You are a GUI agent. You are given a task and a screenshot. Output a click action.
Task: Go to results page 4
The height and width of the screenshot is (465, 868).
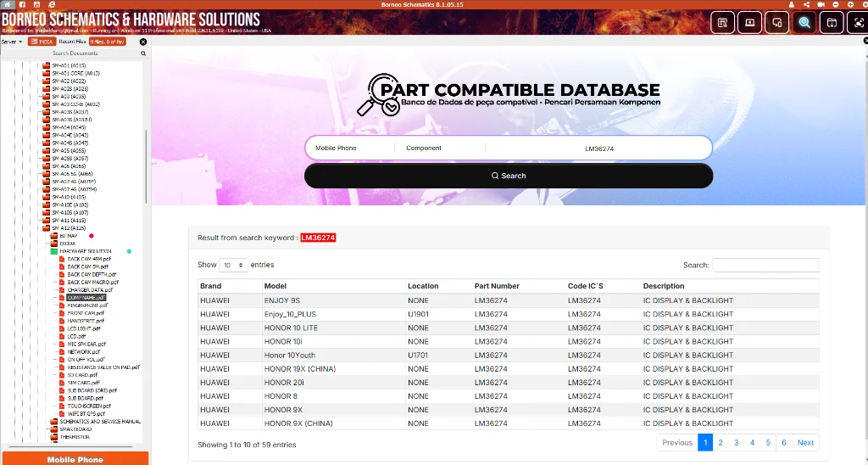pos(752,442)
